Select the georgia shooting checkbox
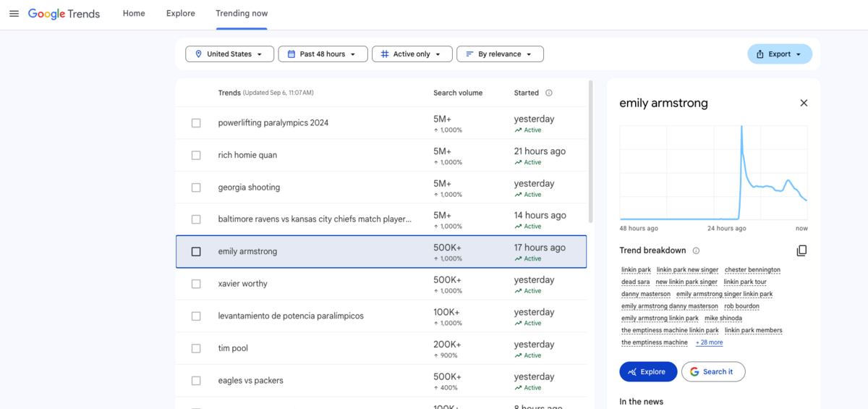 point(196,187)
